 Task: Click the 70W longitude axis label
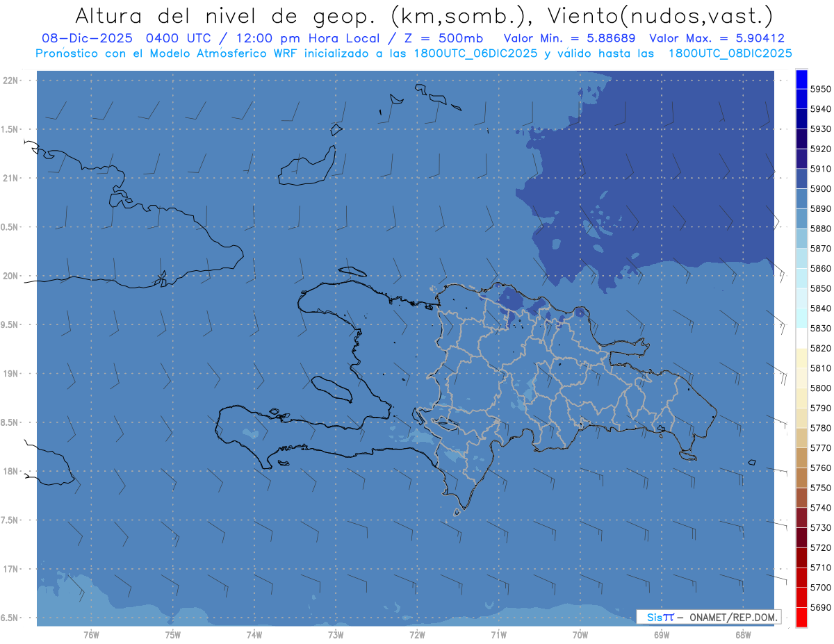coord(580,634)
